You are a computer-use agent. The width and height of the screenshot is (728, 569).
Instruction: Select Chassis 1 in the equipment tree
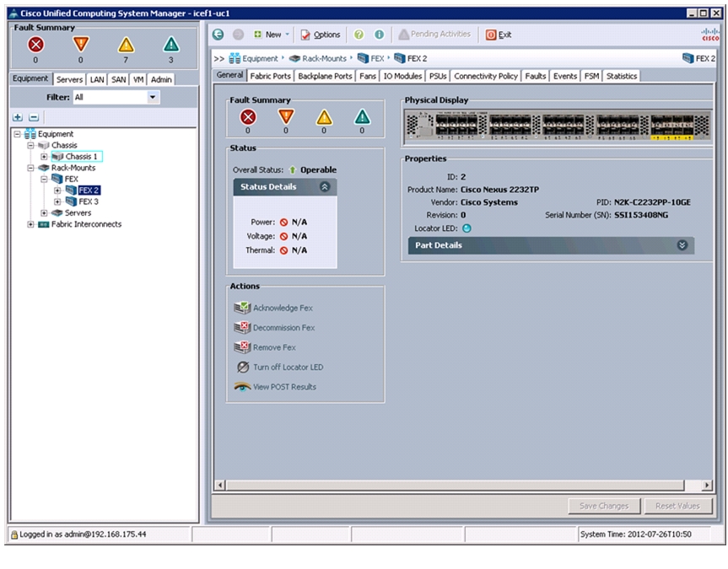click(81, 157)
